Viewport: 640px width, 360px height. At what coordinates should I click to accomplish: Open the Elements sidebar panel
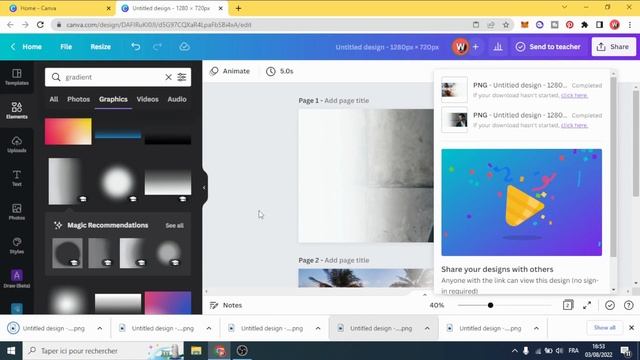(17, 110)
